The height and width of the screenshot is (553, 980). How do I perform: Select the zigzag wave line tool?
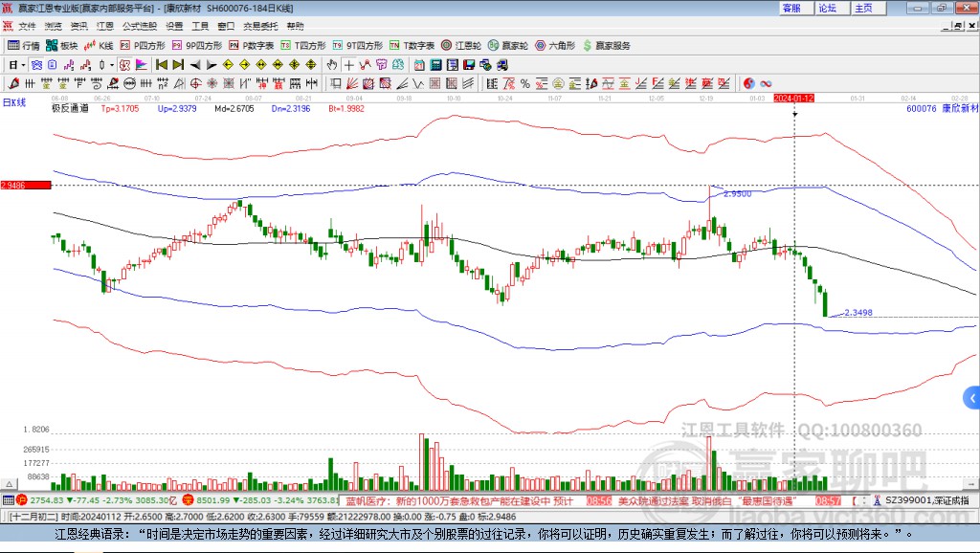coord(418,84)
